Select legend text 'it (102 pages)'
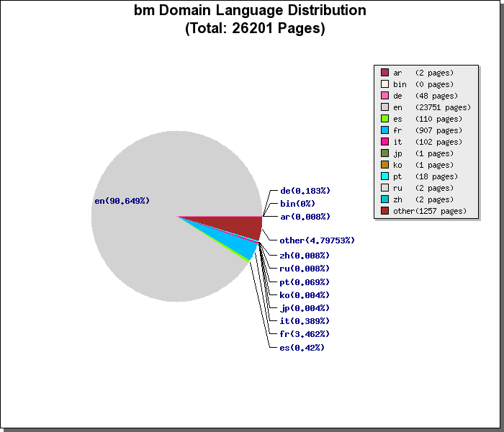This screenshot has width=504, height=432. (428, 143)
